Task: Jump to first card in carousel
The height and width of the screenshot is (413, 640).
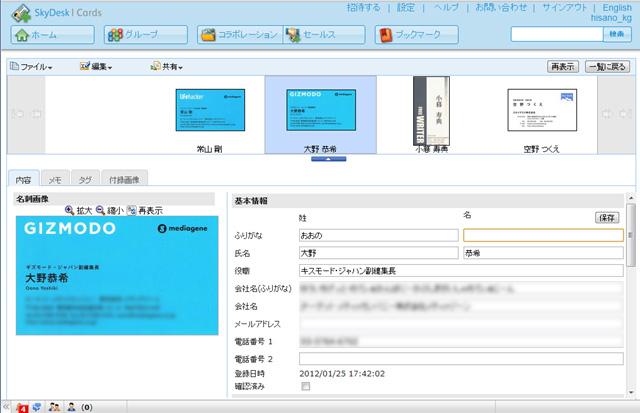Action: coord(18,114)
